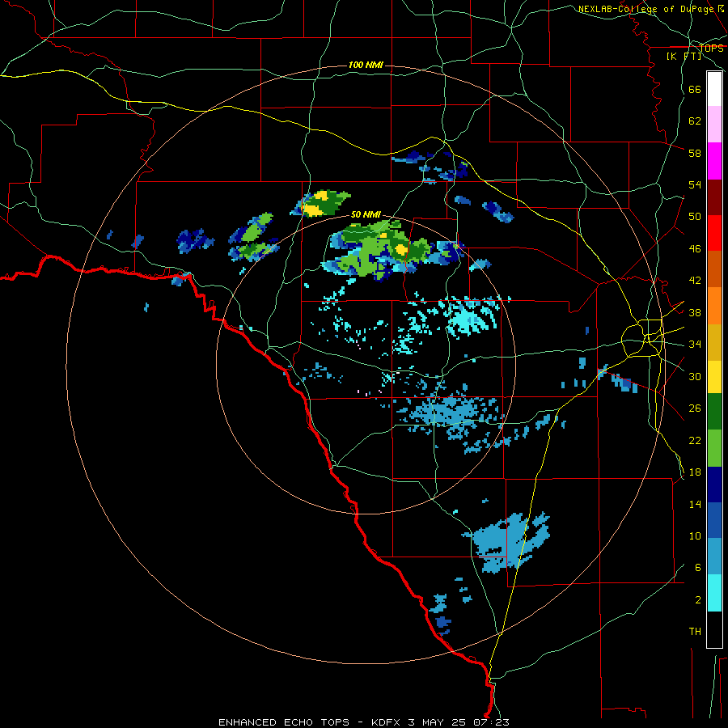The height and width of the screenshot is (728, 728).
Task: Select the light pink legend swatch
Action: coord(714,124)
